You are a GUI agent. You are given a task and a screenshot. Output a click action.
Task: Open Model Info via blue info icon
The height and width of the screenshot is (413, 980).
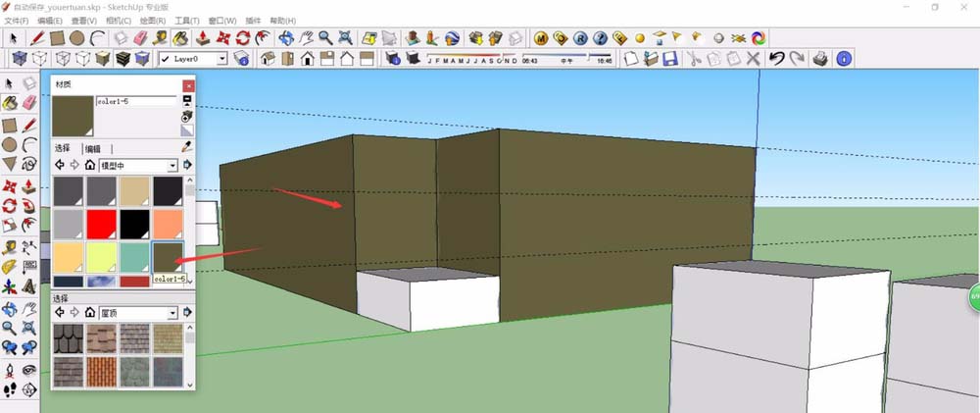pos(842,59)
